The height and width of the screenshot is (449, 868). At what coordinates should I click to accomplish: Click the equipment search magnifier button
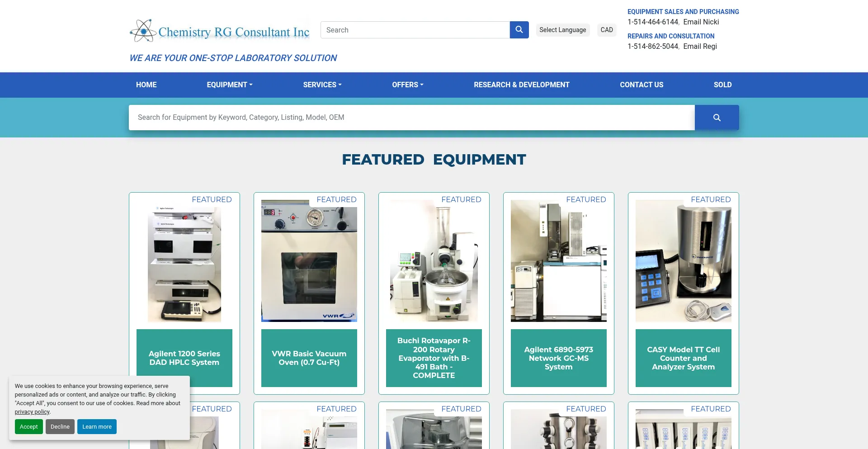click(x=717, y=118)
